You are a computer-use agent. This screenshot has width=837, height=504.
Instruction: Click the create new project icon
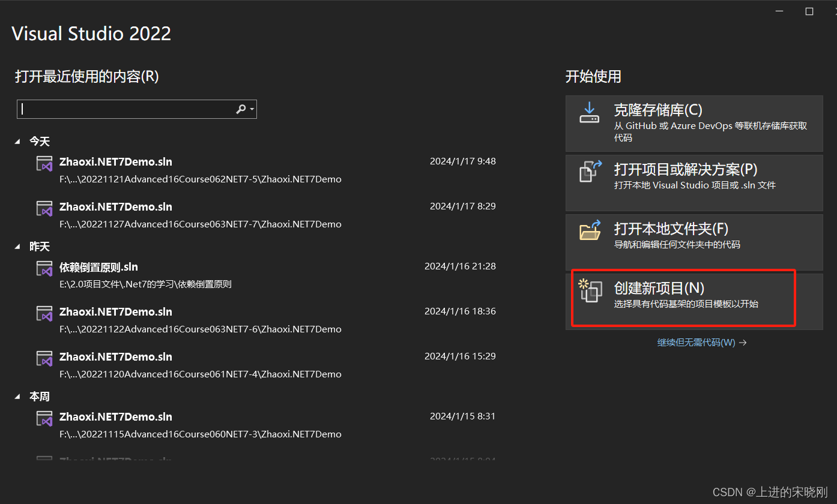pyautogui.click(x=590, y=290)
